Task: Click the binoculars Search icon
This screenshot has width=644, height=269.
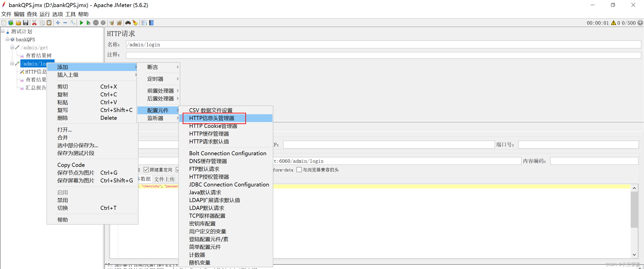Action: point(128,23)
